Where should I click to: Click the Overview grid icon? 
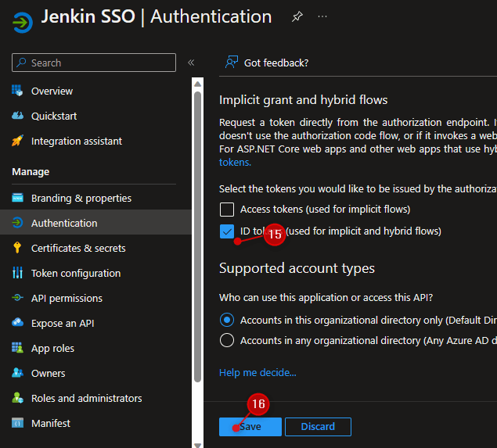(17, 91)
